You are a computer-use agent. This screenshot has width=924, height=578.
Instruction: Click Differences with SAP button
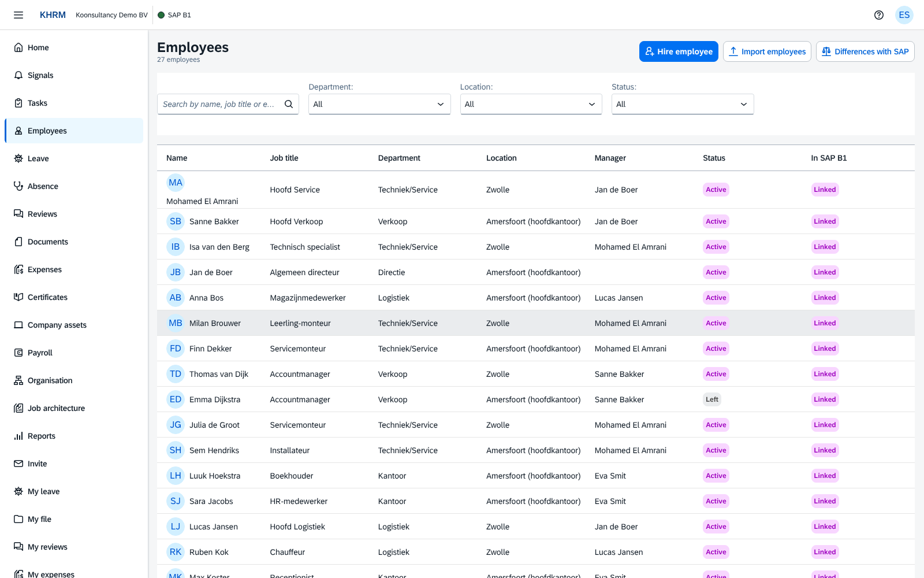click(865, 51)
